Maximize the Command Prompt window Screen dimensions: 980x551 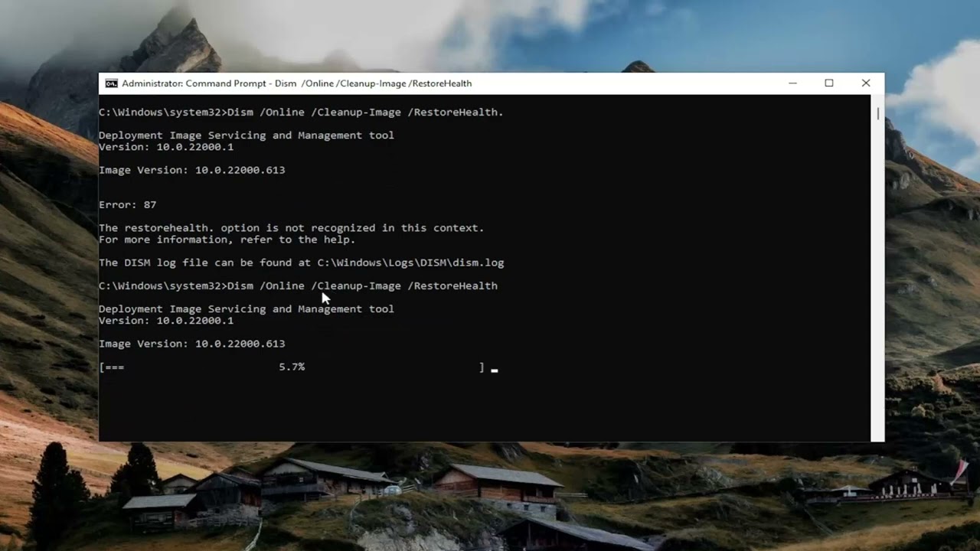[829, 83]
